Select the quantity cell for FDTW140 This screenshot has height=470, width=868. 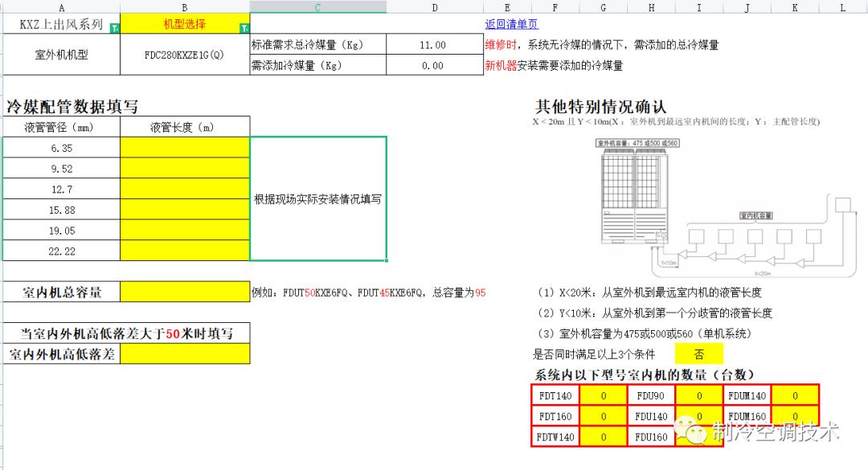[x=604, y=437]
